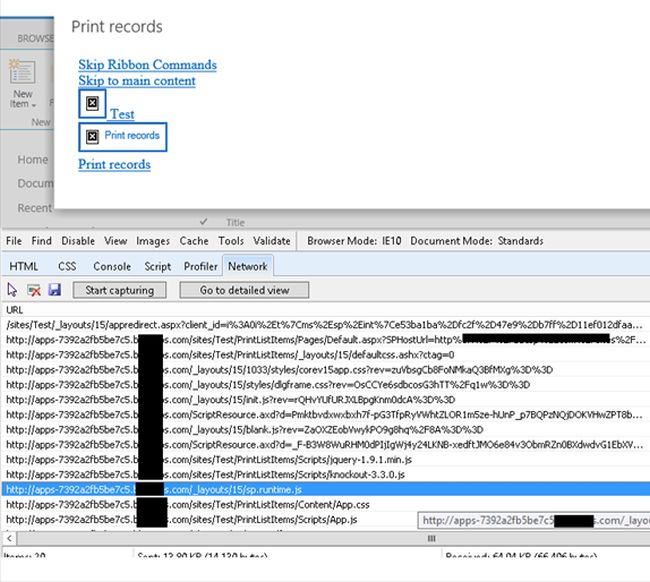
Task: Open the Validate menu
Action: (x=272, y=241)
